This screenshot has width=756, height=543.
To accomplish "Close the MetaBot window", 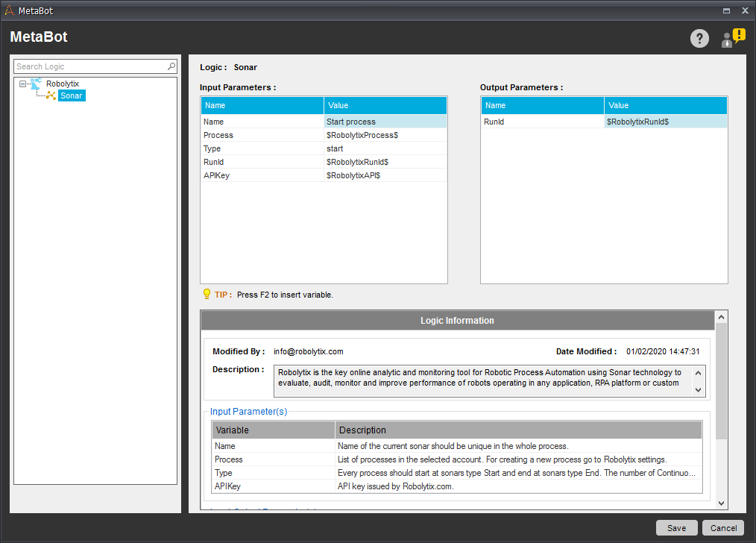I will 744,10.
